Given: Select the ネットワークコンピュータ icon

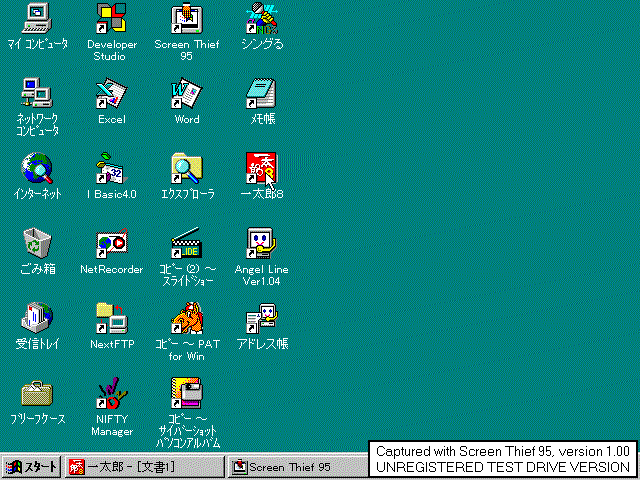Looking at the screenshot, I should (37, 93).
